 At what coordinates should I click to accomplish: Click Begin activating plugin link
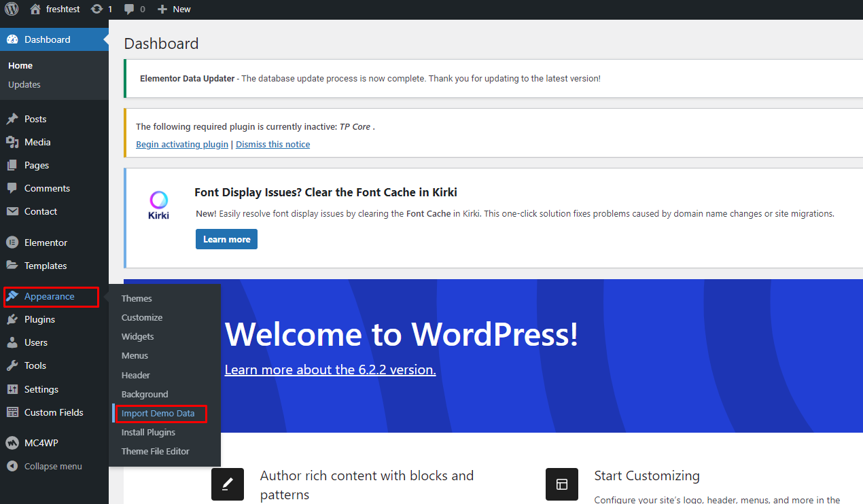coord(182,144)
